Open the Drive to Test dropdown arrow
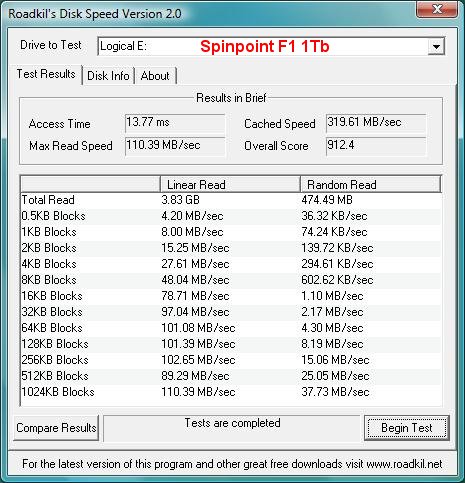The image size is (465, 483). point(436,46)
